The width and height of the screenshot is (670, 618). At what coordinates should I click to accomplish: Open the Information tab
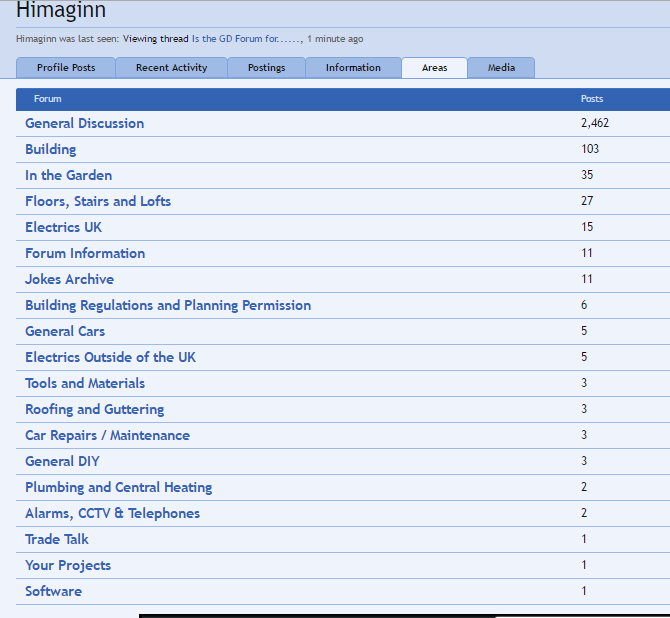pos(353,68)
